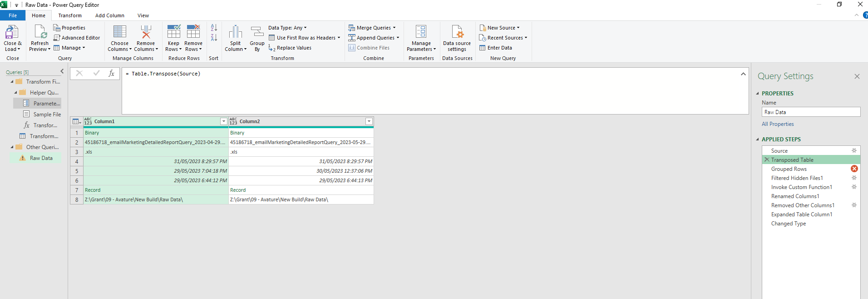Viewport: 868px width, 299px height.
Task: Collapse the PROPERTIES section
Action: pos(758,94)
